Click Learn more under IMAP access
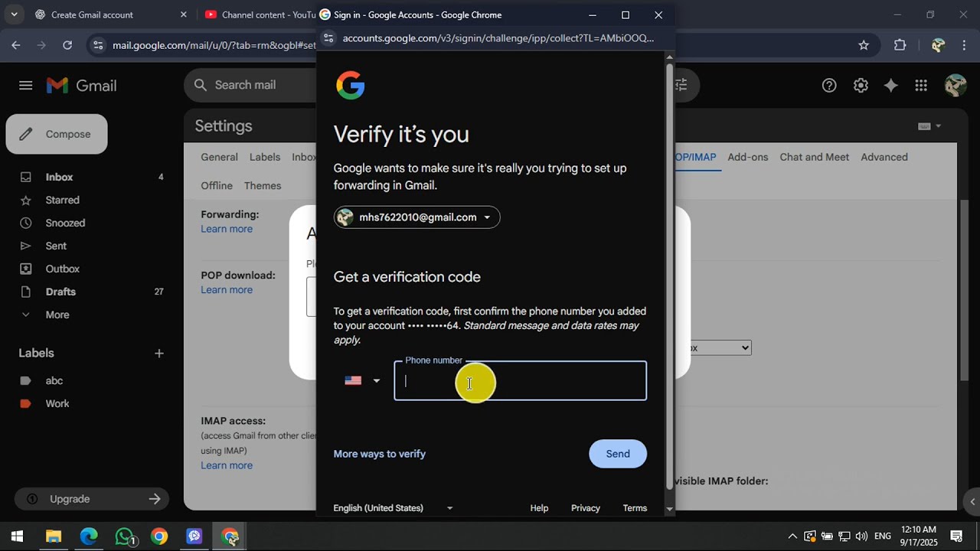The height and width of the screenshot is (551, 980). [x=227, y=465]
